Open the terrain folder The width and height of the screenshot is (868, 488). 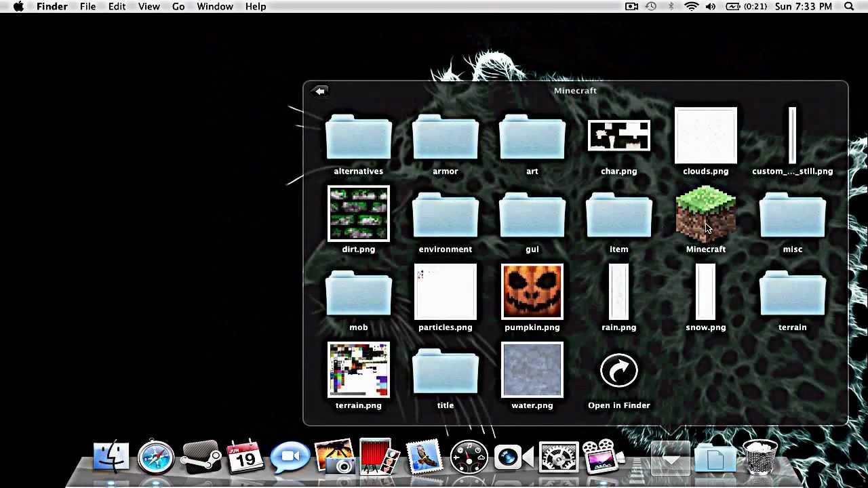coord(792,293)
